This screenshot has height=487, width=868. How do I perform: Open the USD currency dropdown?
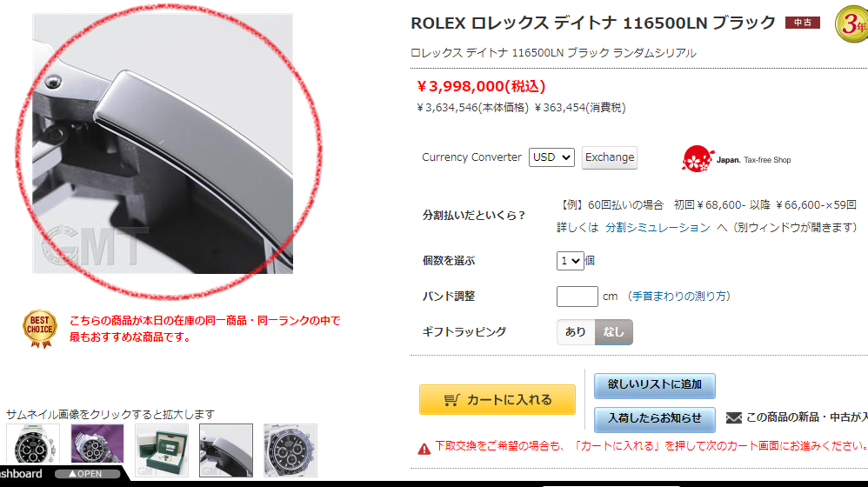(551, 157)
